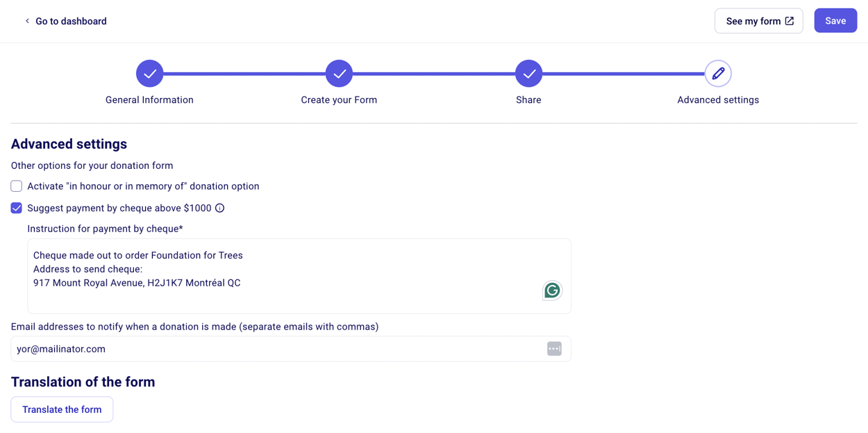868x433 pixels.
Task: Click the checkmark icon above Share
Action: (x=528, y=73)
